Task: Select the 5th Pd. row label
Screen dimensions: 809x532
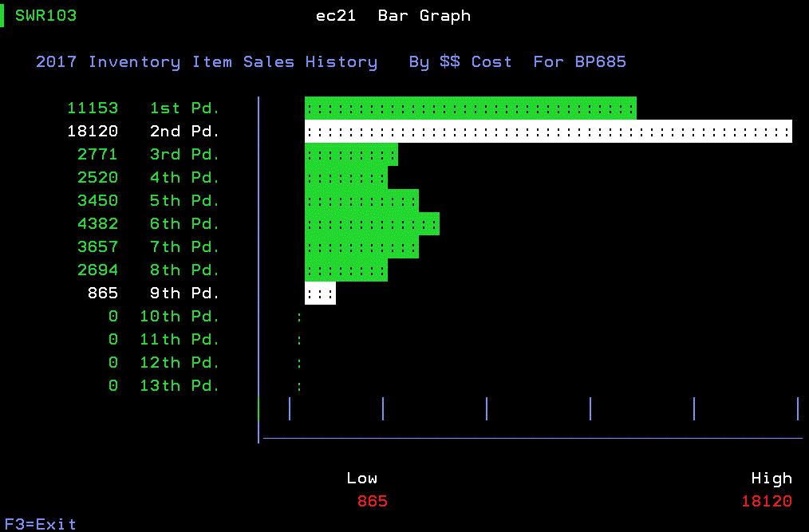Action: coord(184,201)
